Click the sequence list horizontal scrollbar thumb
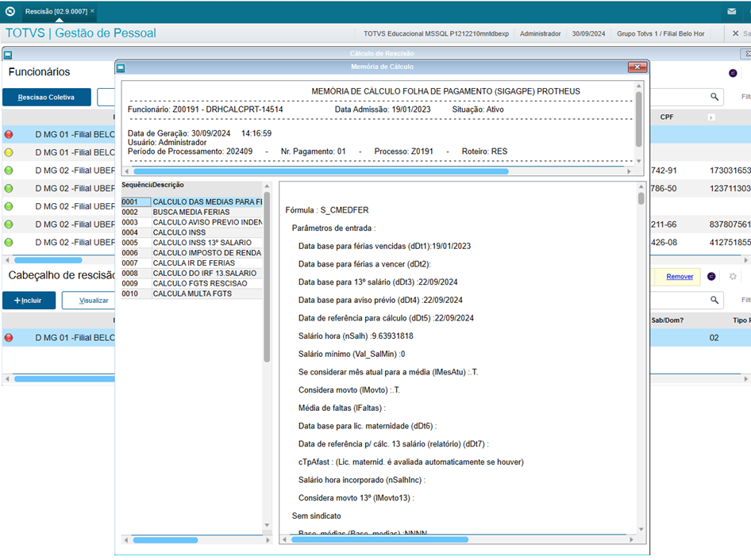This screenshot has height=560, width=751. (165, 540)
